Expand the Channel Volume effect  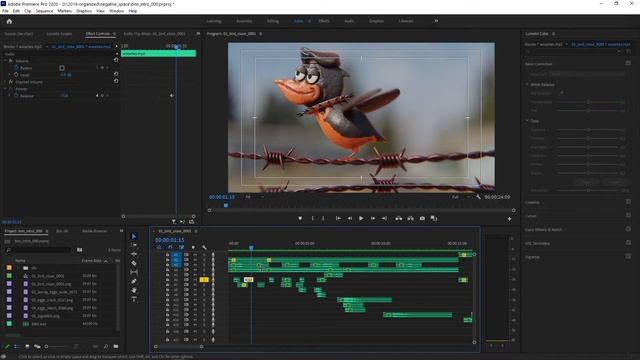tap(5, 82)
